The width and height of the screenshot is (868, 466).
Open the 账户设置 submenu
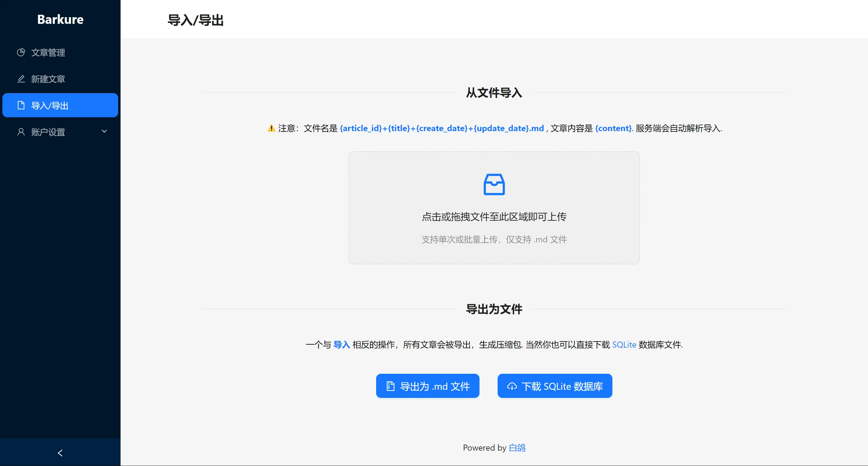point(60,132)
